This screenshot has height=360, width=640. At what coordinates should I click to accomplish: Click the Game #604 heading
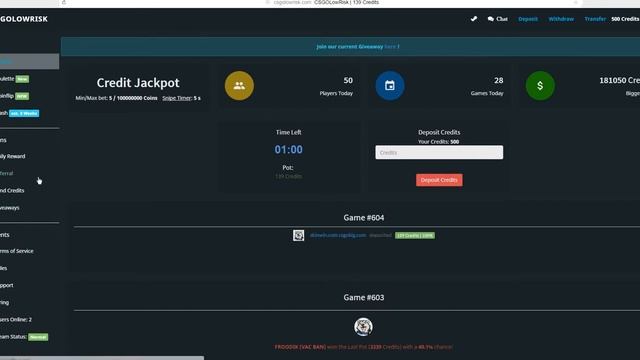(x=364, y=218)
